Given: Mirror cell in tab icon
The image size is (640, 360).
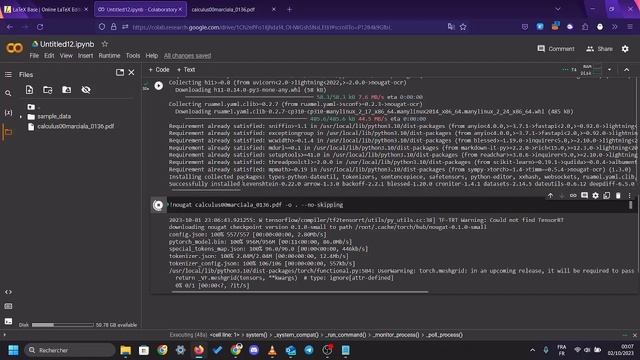Looking at the screenshot, I should [607, 196].
